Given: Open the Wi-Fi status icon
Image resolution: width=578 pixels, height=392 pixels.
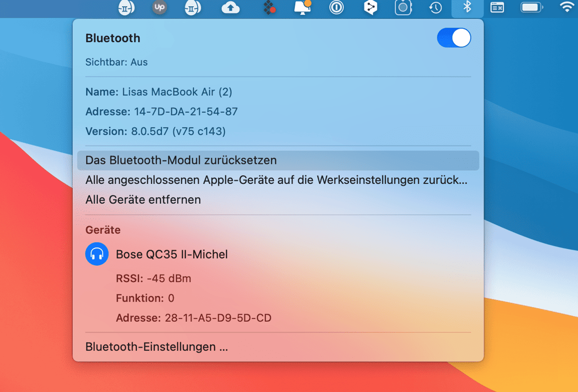Looking at the screenshot, I should click(567, 7).
